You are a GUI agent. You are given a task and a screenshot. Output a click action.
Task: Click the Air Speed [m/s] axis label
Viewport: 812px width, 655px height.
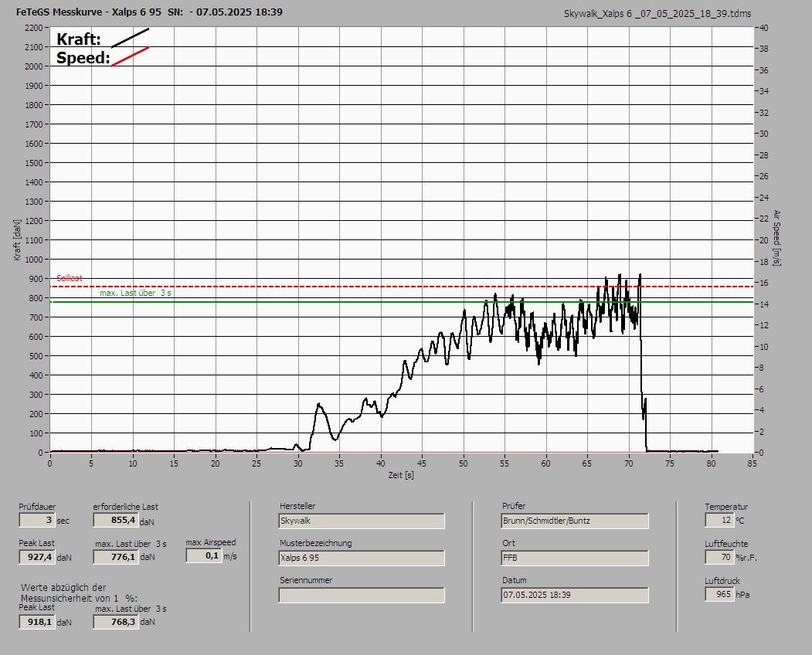point(776,238)
